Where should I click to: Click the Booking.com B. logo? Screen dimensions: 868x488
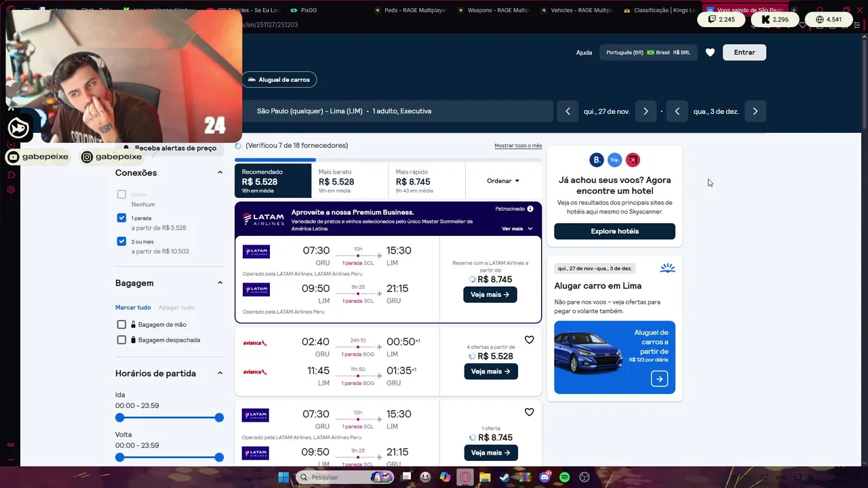click(x=597, y=160)
